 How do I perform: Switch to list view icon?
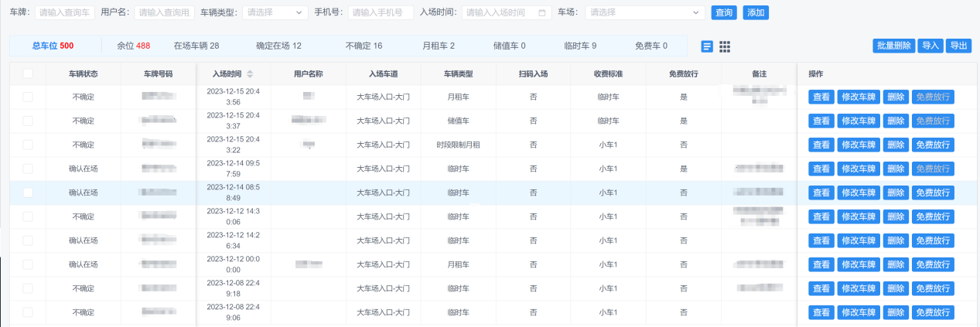[x=707, y=46]
